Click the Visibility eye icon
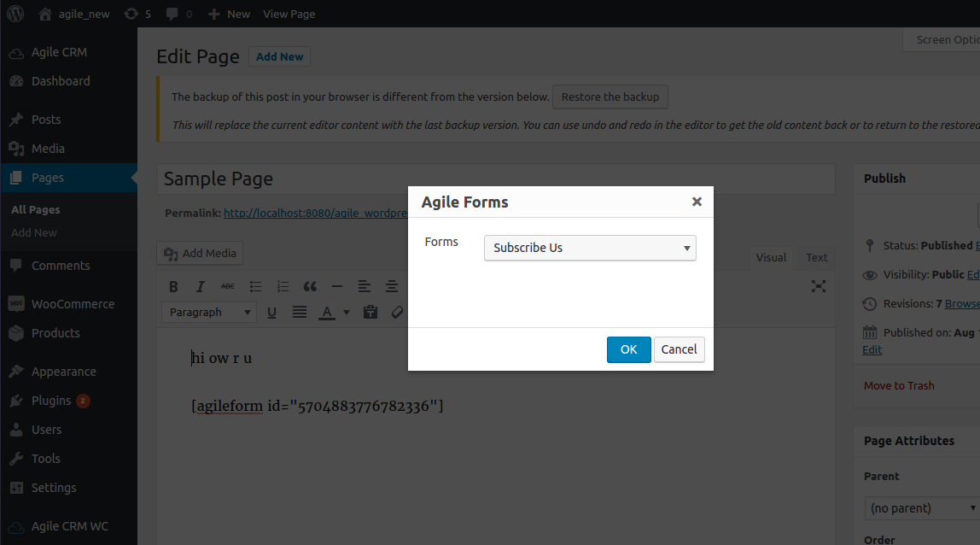 tap(869, 275)
